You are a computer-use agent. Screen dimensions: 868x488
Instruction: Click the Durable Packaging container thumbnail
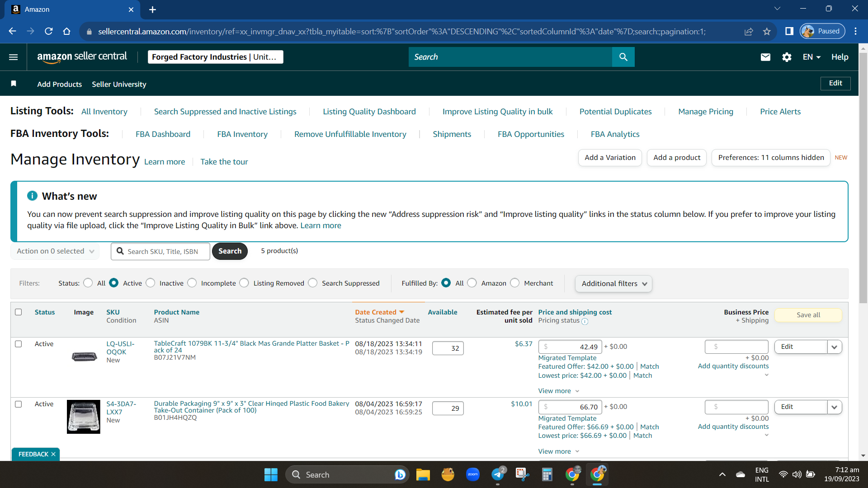tap(84, 417)
